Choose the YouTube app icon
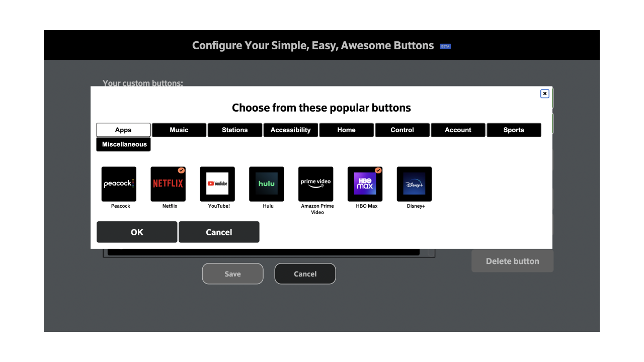 (x=217, y=184)
